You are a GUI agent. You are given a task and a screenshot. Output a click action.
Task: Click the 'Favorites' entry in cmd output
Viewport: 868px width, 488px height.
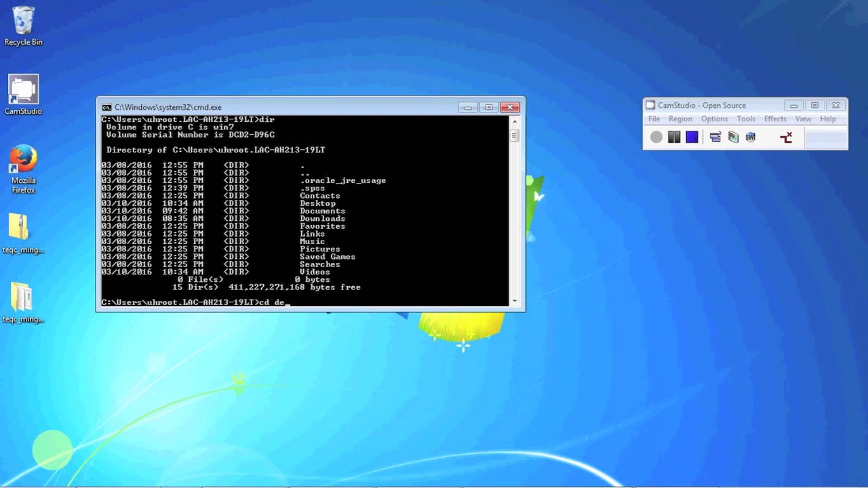[322, 226]
